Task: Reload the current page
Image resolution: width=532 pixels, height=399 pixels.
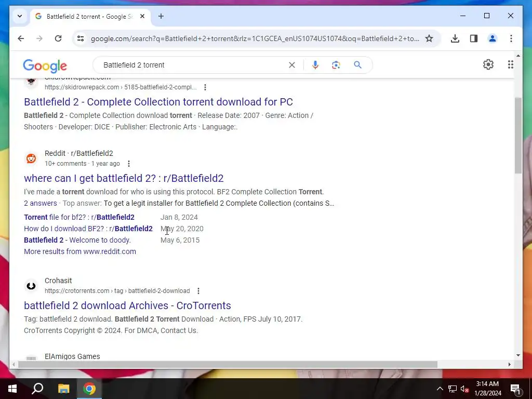Action: (x=58, y=38)
